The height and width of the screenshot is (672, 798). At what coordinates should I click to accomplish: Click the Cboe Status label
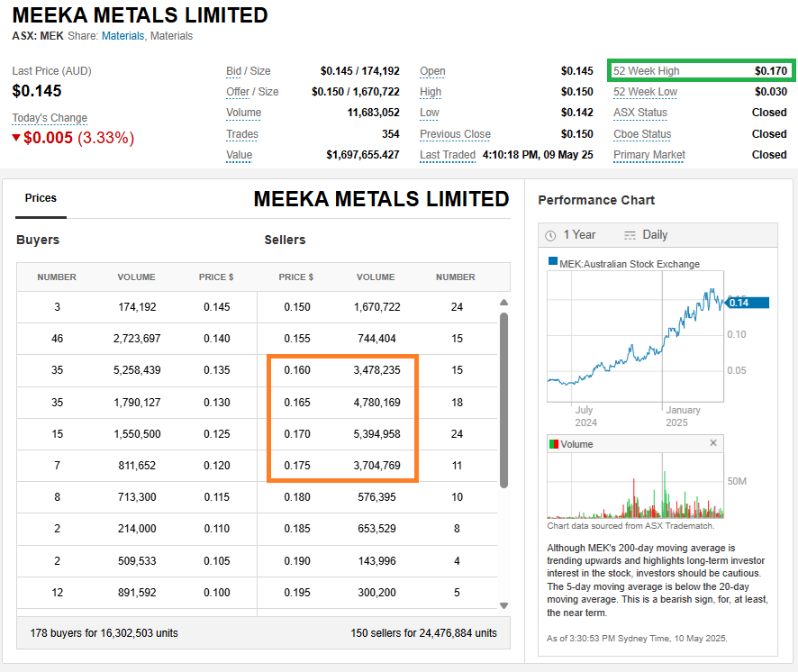click(642, 134)
